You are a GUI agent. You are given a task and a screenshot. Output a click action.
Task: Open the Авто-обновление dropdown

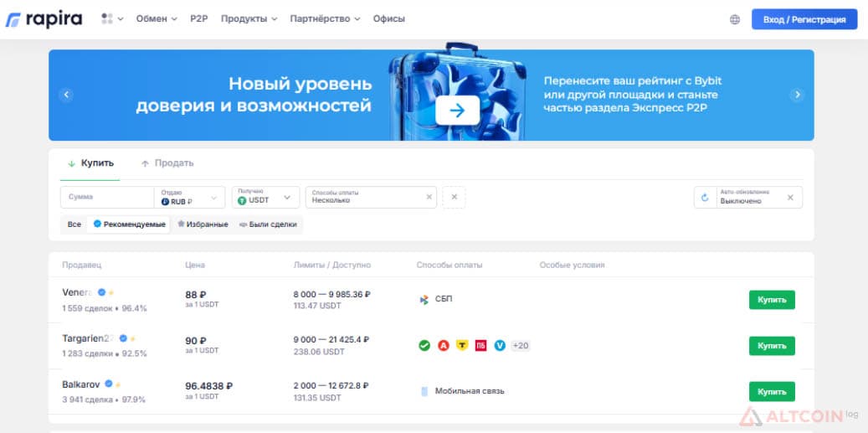[748, 197]
